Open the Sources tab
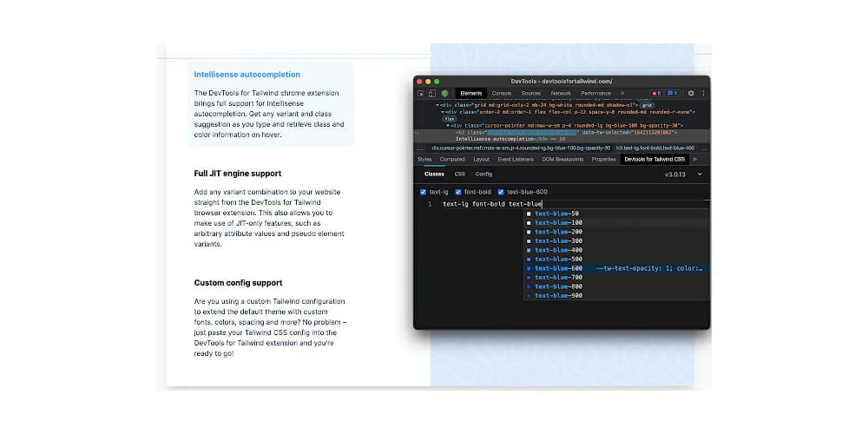 [531, 94]
